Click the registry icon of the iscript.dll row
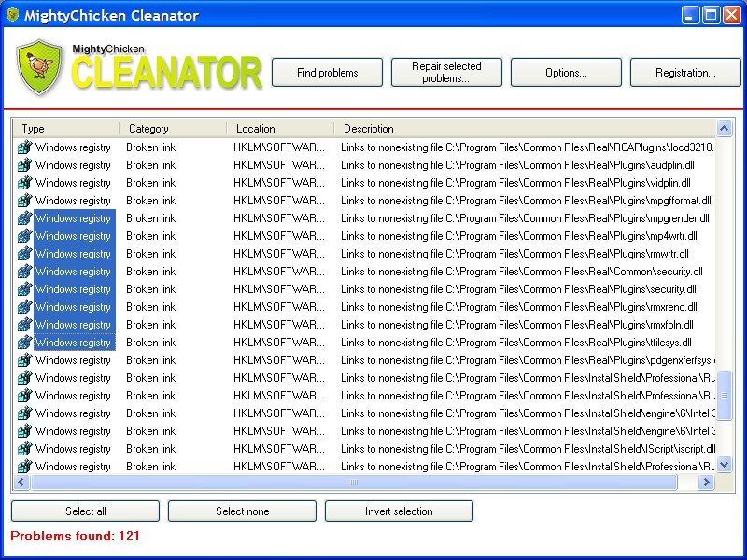 tap(24, 449)
